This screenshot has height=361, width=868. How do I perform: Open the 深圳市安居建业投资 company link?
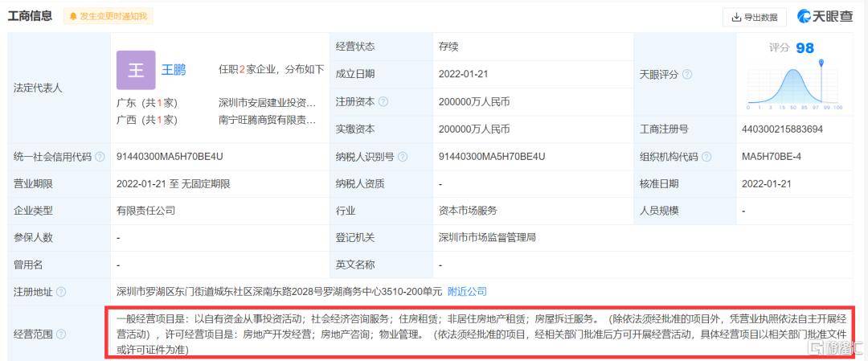click(267, 103)
